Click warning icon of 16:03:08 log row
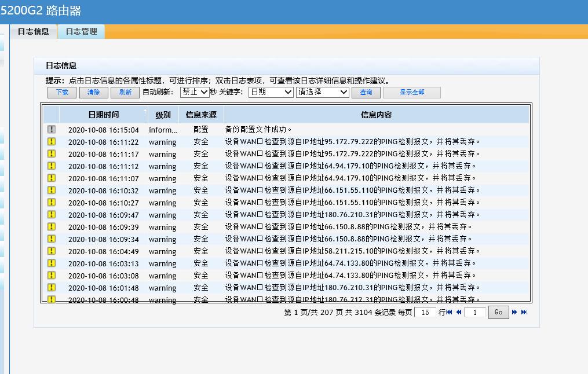588x374 pixels. click(x=52, y=275)
